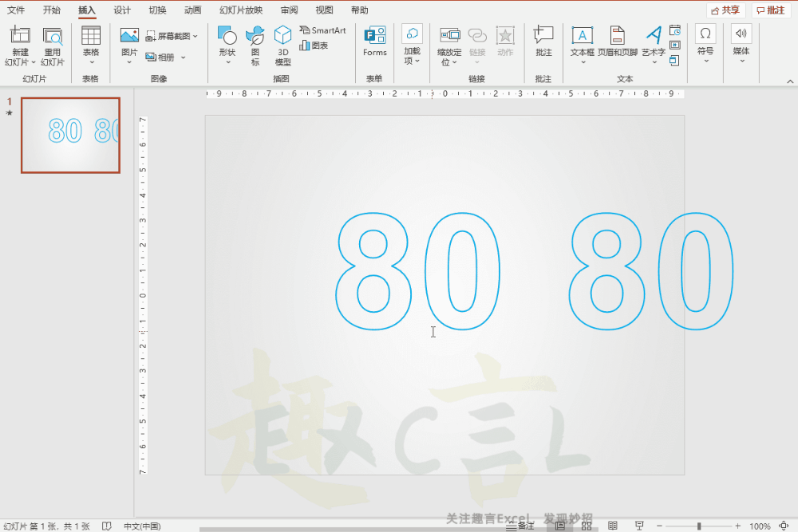Click the Comments (批注) button at top right
Screen dimensions: 798x532
click(x=771, y=10)
